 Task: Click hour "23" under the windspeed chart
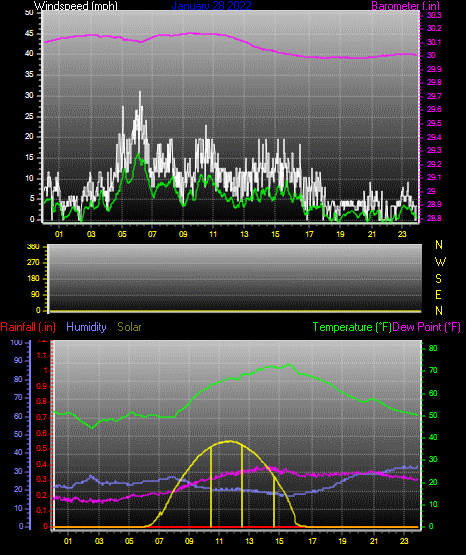click(402, 234)
